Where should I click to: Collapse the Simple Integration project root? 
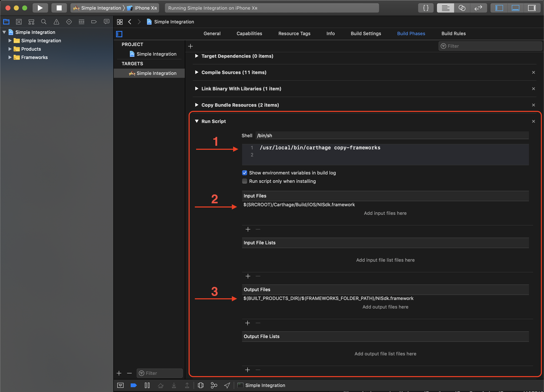point(4,32)
